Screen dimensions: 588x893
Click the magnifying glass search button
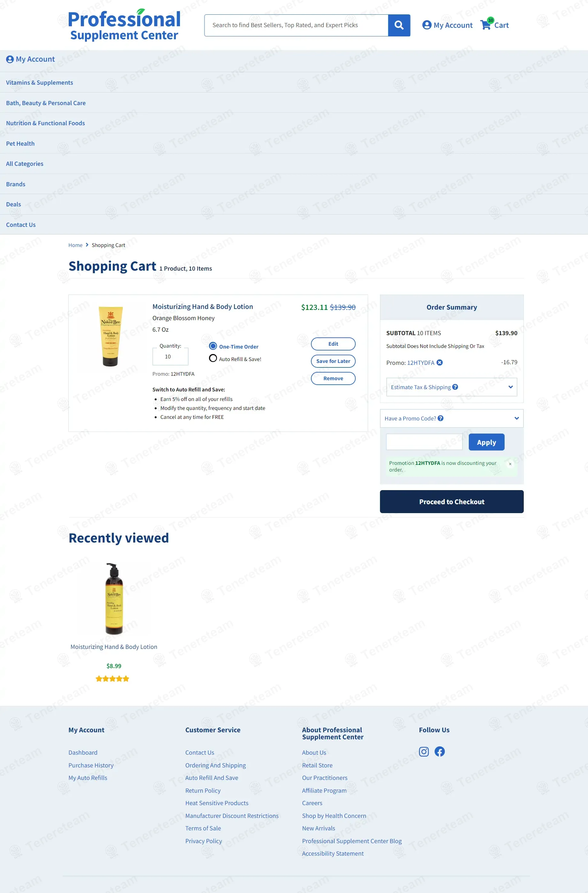coord(398,25)
